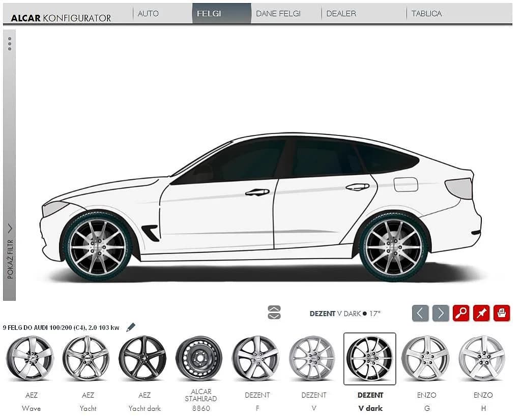The image size is (521, 420).
Task: Open the DEALER tab
Action: pos(341,14)
